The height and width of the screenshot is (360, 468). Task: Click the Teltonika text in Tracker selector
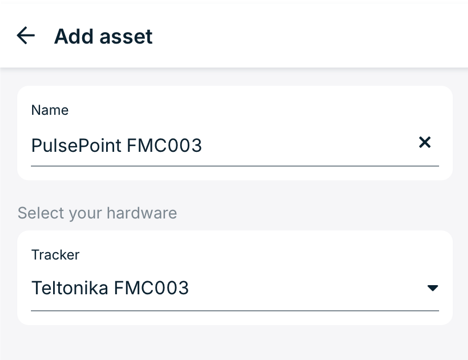tap(70, 288)
